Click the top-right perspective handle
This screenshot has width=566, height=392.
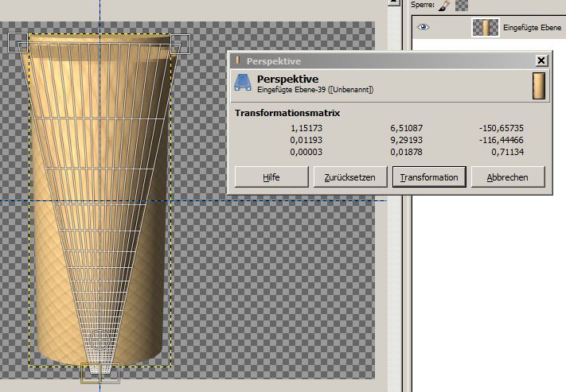tap(180, 44)
